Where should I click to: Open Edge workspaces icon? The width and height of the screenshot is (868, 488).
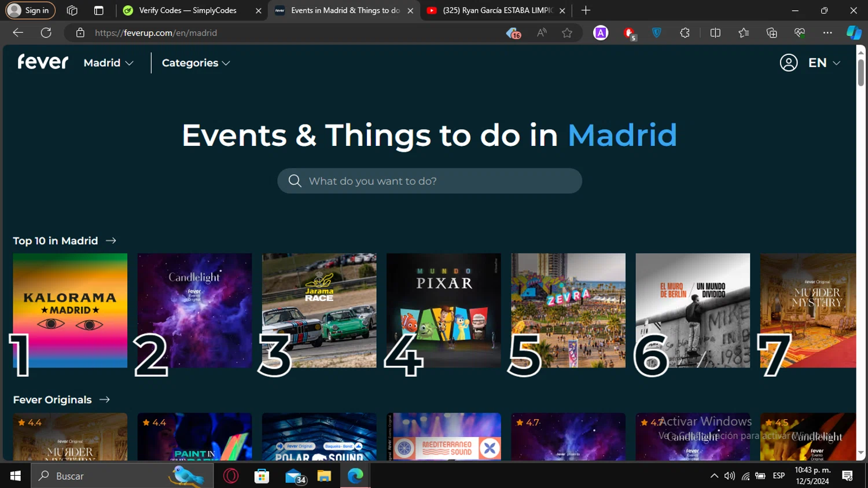point(72,10)
